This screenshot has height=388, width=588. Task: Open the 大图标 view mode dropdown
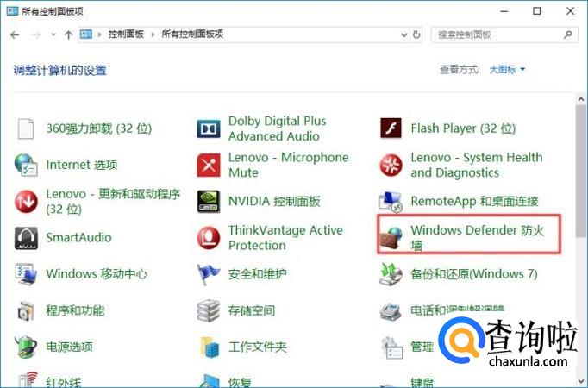[x=507, y=69]
